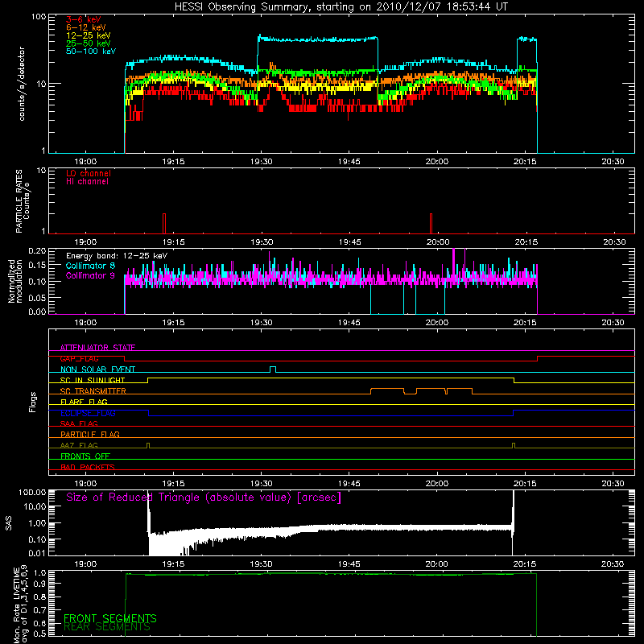Click the particle-rate spike just before 19:15
The width and height of the screenshot is (644, 644).
tap(164, 223)
